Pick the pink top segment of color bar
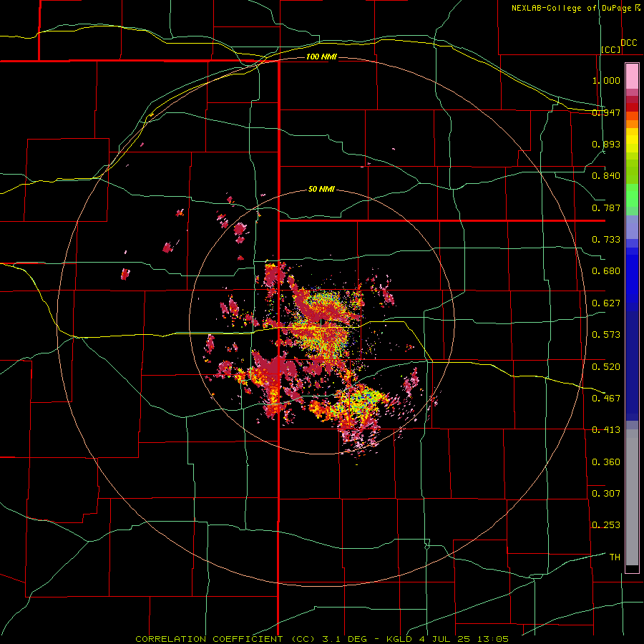The image size is (644, 644). point(632,77)
